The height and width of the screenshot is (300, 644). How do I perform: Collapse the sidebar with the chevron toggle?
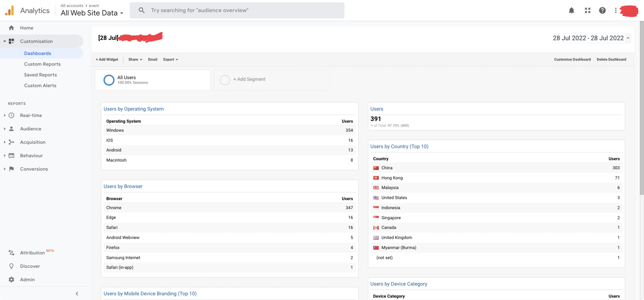(77, 293)
